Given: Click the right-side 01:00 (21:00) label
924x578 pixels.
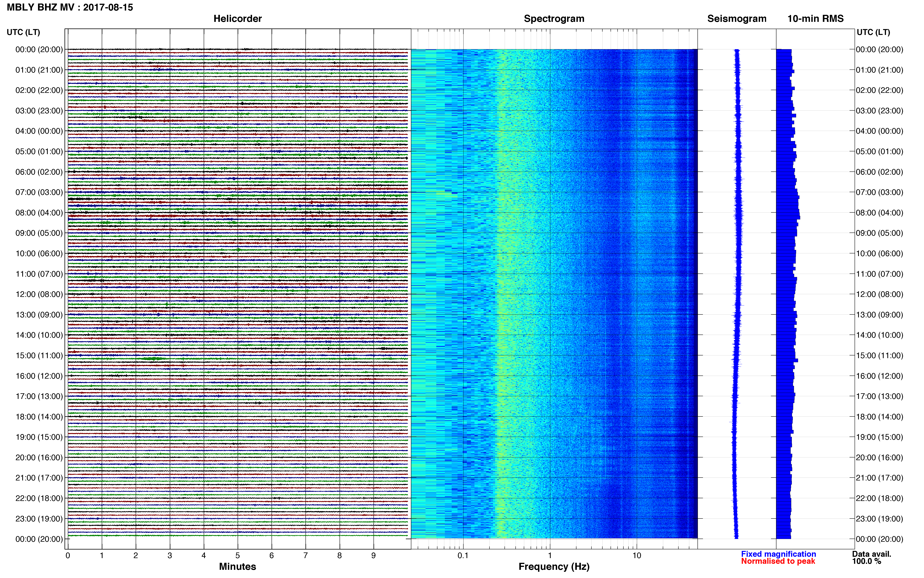Looking at the screenshot, I should pos(879,70).
